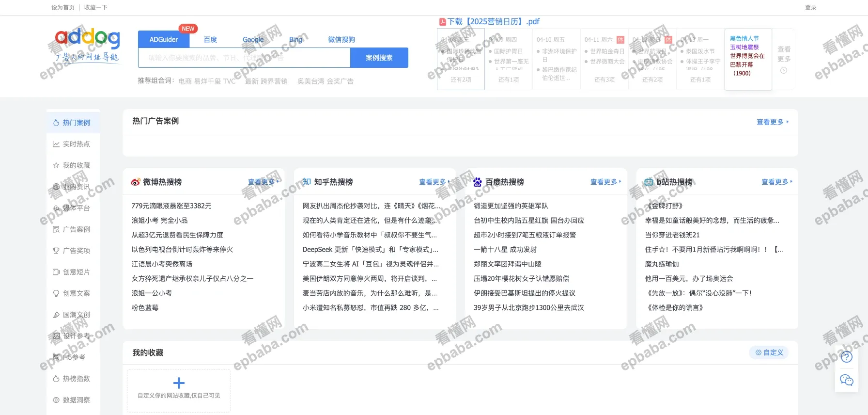Open the 热门案例 sidebar item
Screen dimensions: 868x415
coord(73,123)
